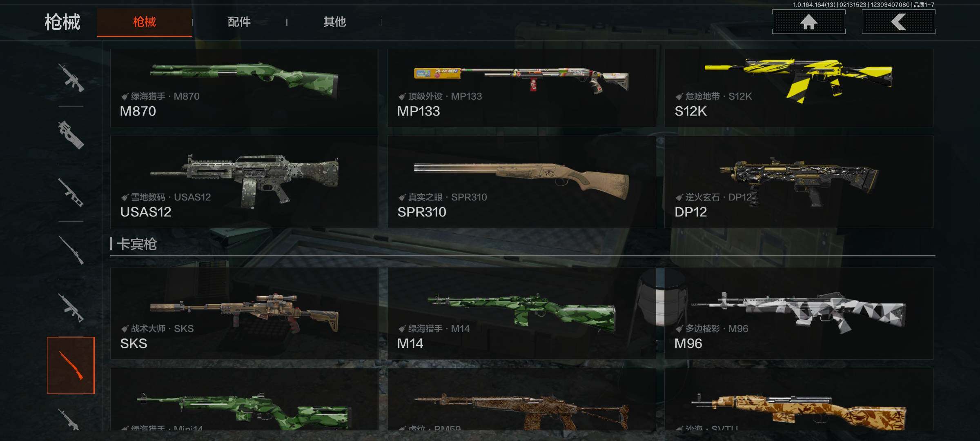980x441 pixels.
Task: Go back using the arrow icon
Action: (x=898, y=22)
